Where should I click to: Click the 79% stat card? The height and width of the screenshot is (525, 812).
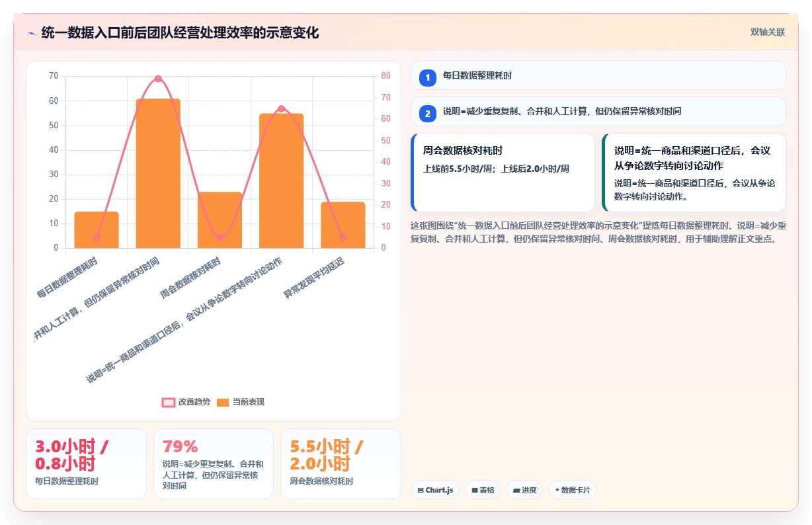pyautogui.click(x=214, y=464)
